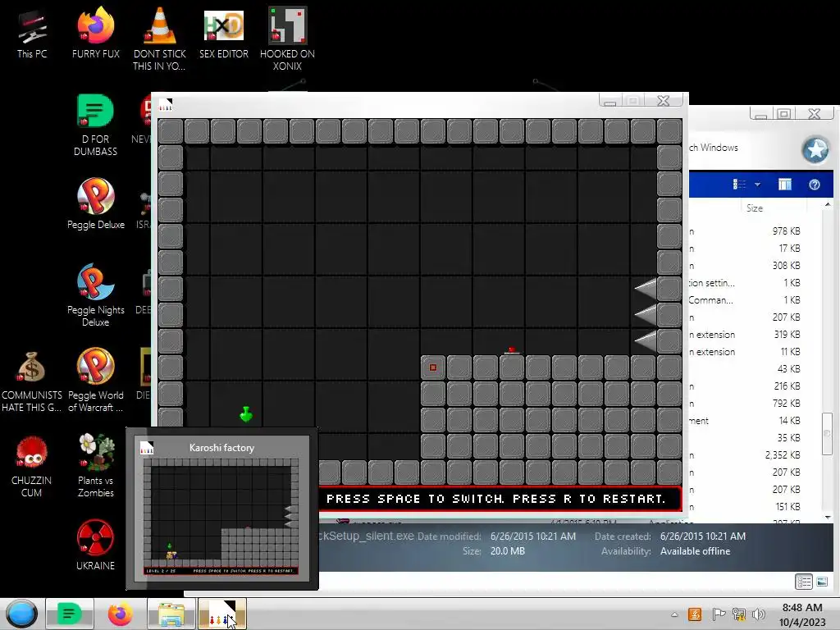The height and width of the screenshot is (630, 840).
Task: Open Firefox from the taskbar
Action: pos(120,614)
